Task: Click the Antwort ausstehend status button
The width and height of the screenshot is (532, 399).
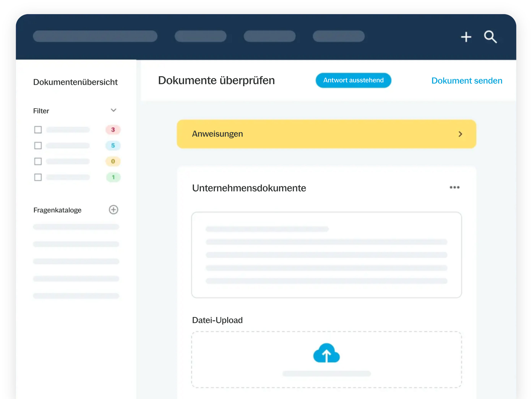Action: point(353,80)
